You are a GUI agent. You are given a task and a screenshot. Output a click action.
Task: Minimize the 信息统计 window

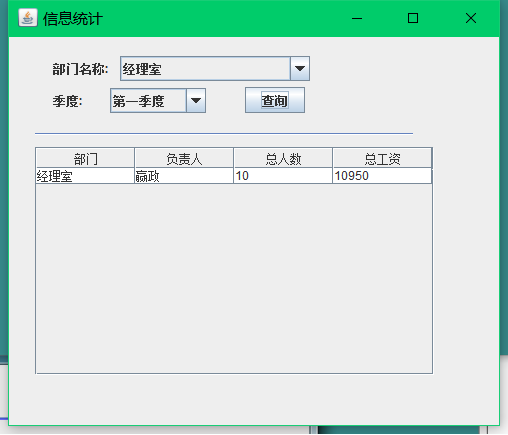point(357,18)
